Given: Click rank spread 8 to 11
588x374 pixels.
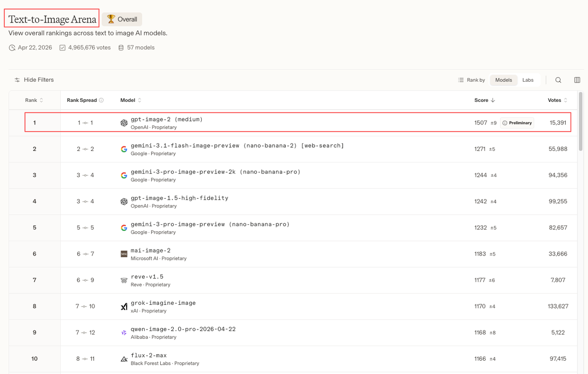Looking at the screenshot, I should click(x=85, y=359).
